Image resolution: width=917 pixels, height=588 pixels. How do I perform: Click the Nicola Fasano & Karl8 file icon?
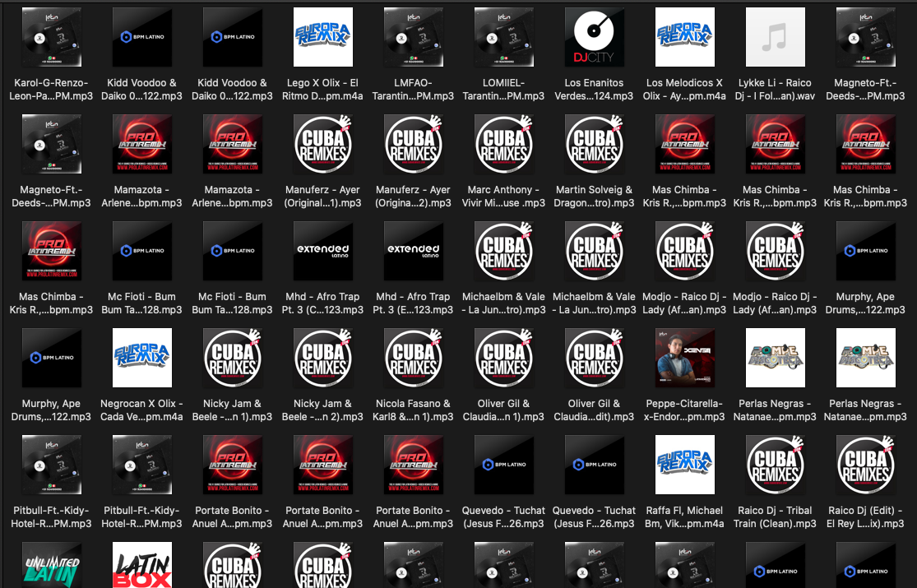414,358
